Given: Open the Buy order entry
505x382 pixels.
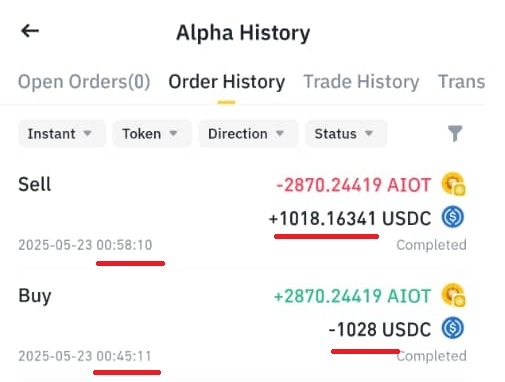Looking at the screenshot, I should (x=242, y=325).
